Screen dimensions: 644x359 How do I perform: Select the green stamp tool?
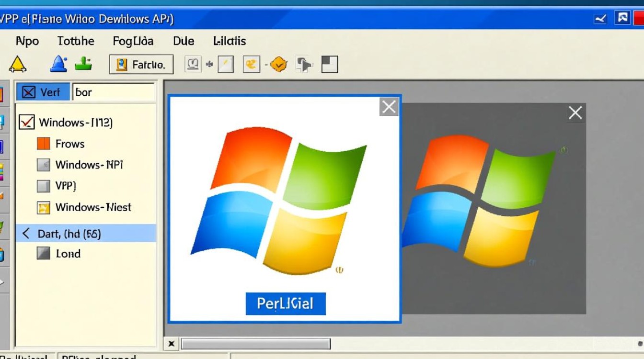coord(83,63)
